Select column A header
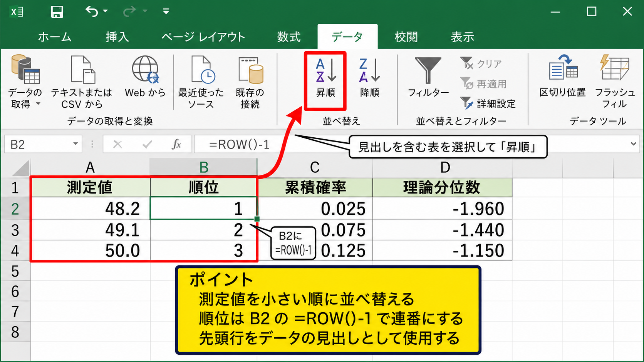Image resolution: width=644 pixels, height=362 pixels. (x=90, y=168)
